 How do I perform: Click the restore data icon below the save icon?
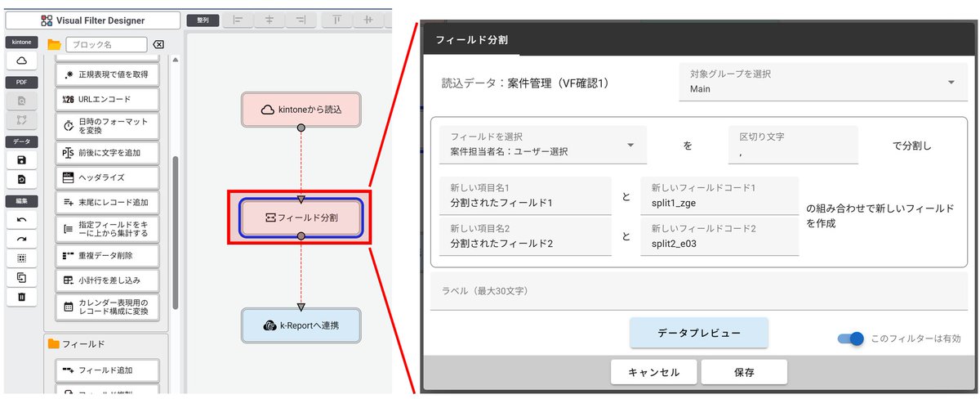coord(21,180)
